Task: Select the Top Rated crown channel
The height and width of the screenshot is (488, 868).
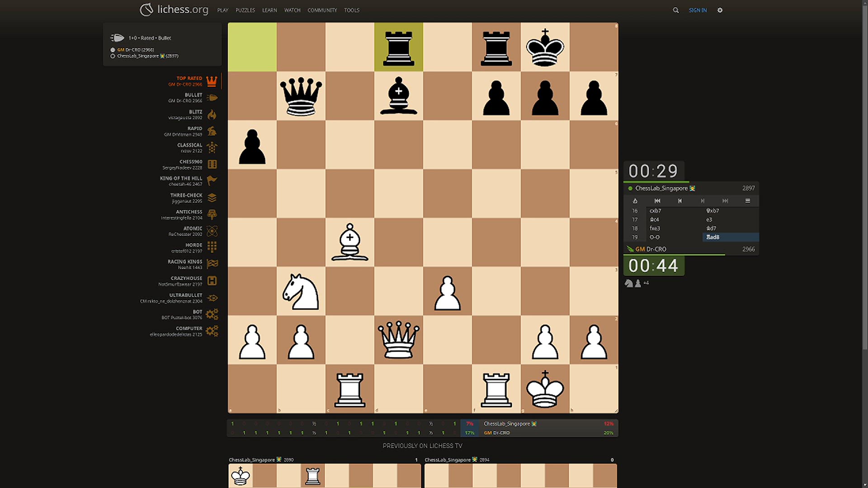Action: (212, 81)
